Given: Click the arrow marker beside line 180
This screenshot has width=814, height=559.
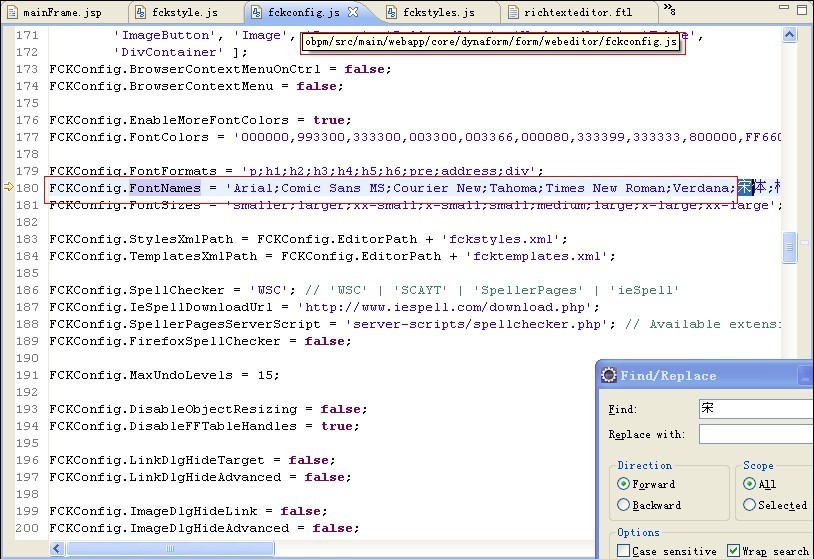Looking at the screenshot, I should [6, 188].
